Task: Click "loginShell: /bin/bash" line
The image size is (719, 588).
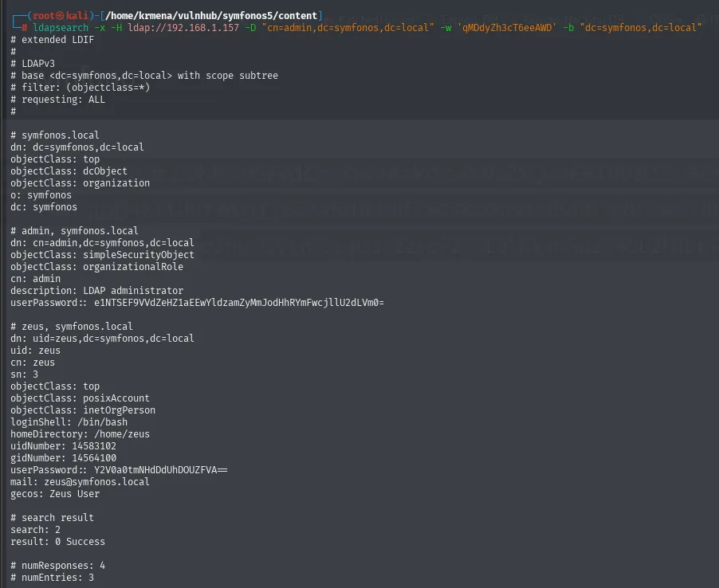Action: pyautogui.click(x=69, y=421)
